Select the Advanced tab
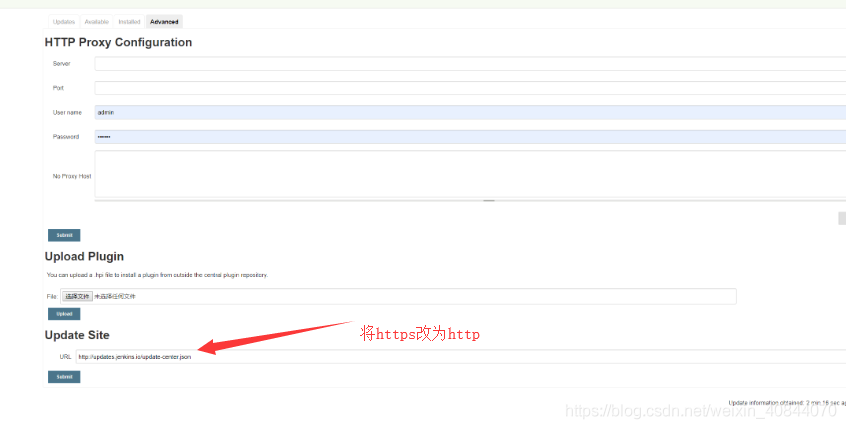The width and height of the screenshot is (846, 429). [164, 21]
